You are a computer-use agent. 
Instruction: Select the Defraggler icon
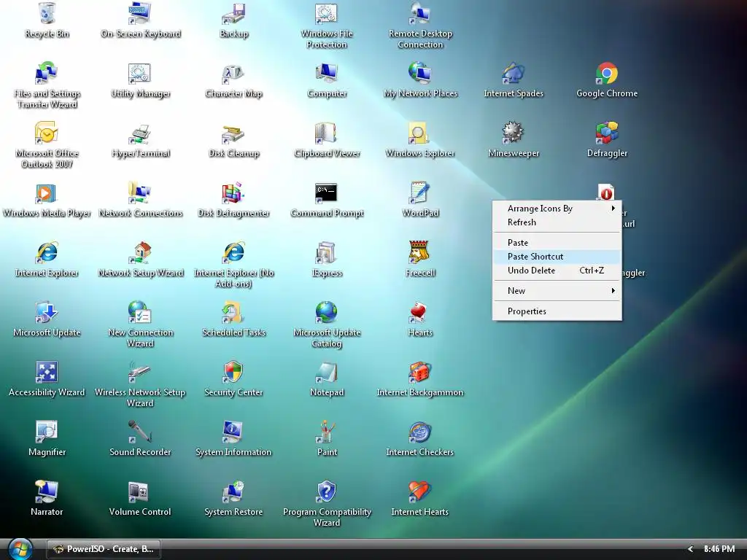tap(607, 133)
